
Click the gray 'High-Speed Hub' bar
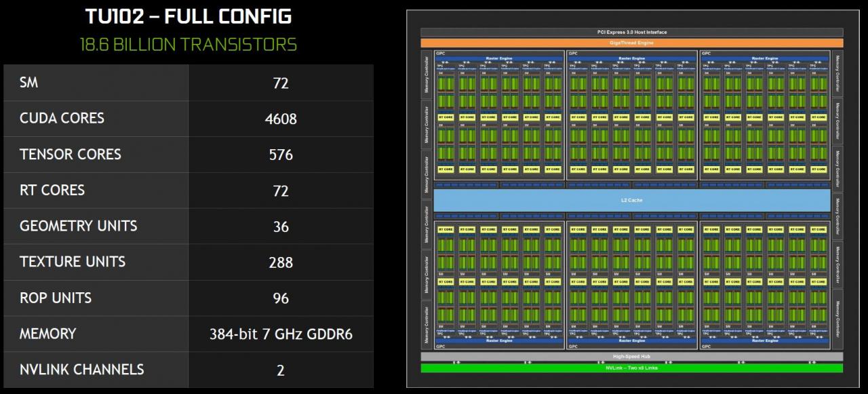coord(631,357)
